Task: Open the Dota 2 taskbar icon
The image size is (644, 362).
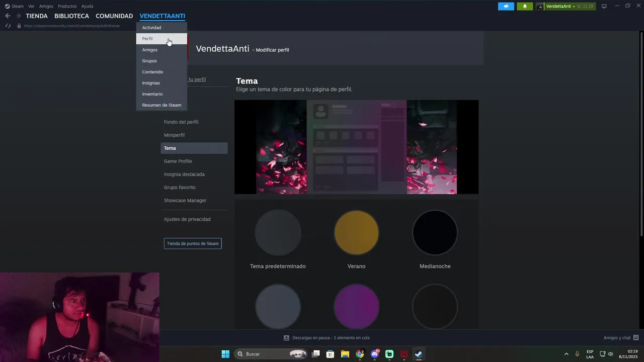Action: (404, 354)
